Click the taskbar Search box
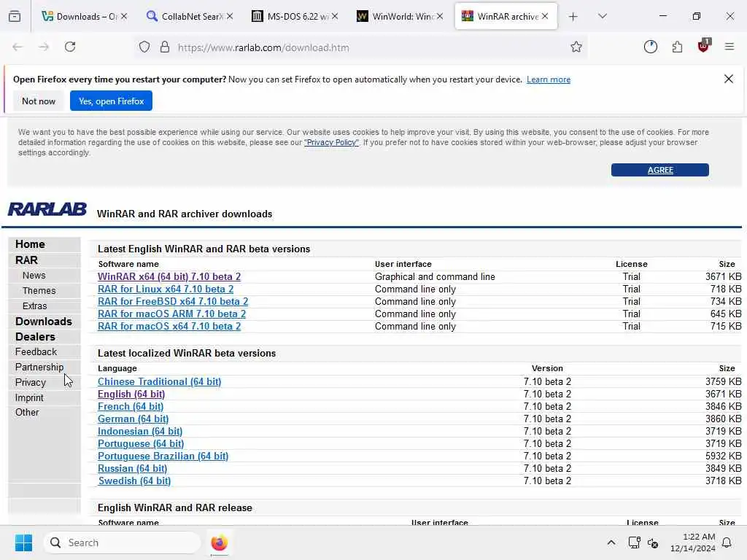The image size is (747, 560). [x=122, y=542]
